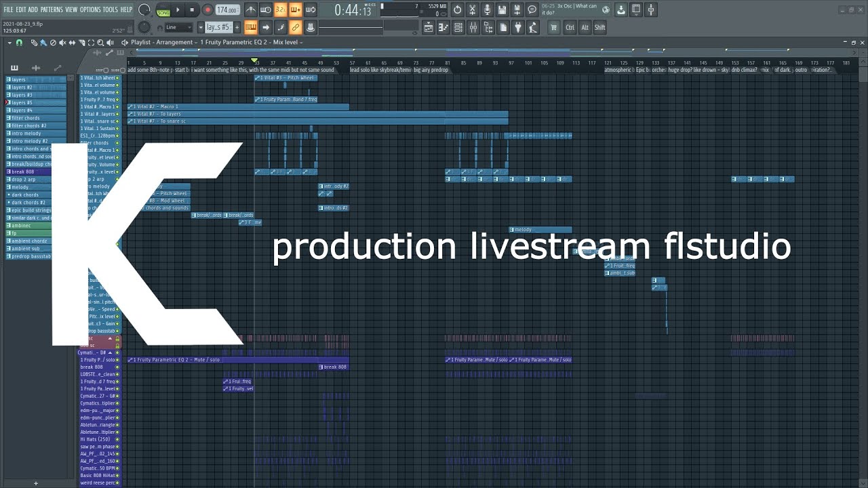Image resolution: width=868 pixels, height=488 pixels.
Task: Click the tempo 174.000 field
Action: pos(228,10)
